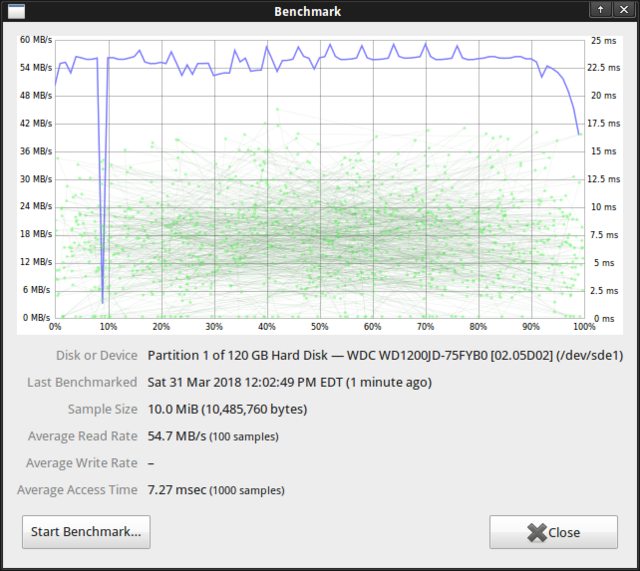
Task: Click the '10 ms' axis label
Action: tap(604, 207)
